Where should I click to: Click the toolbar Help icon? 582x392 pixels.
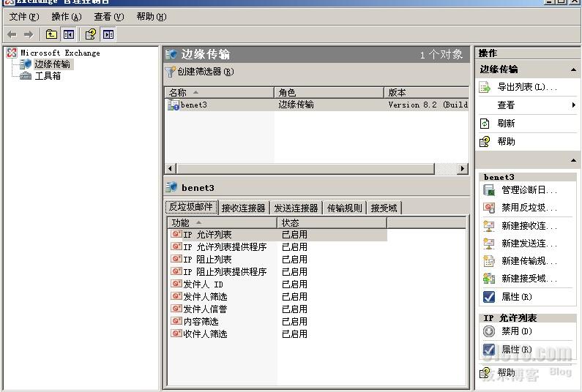click(91, 34)
